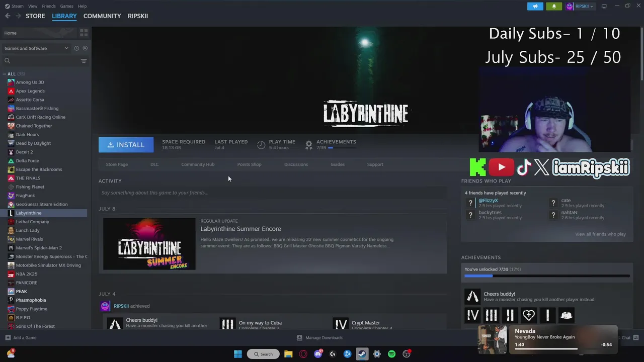644x362 pixels.
Task: Click the Windows Start button
Action: [x=238, y=354]
